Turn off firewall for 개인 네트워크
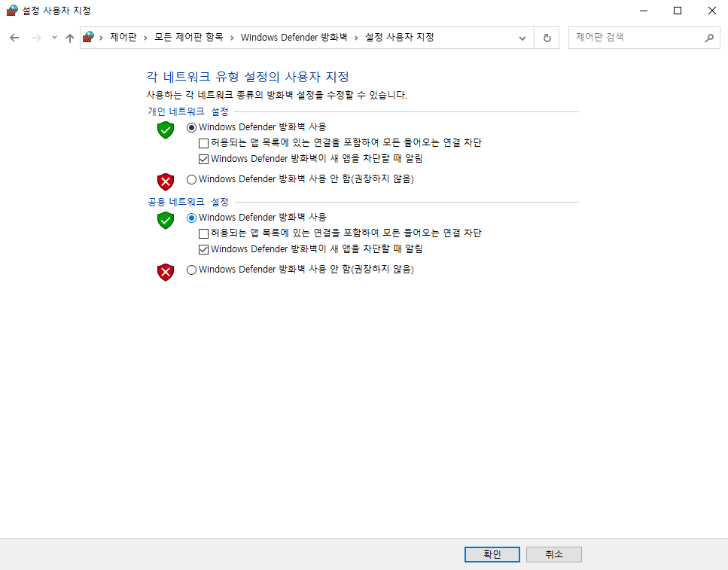The height and width of the screenshot is (570, 728). (191, 179)
